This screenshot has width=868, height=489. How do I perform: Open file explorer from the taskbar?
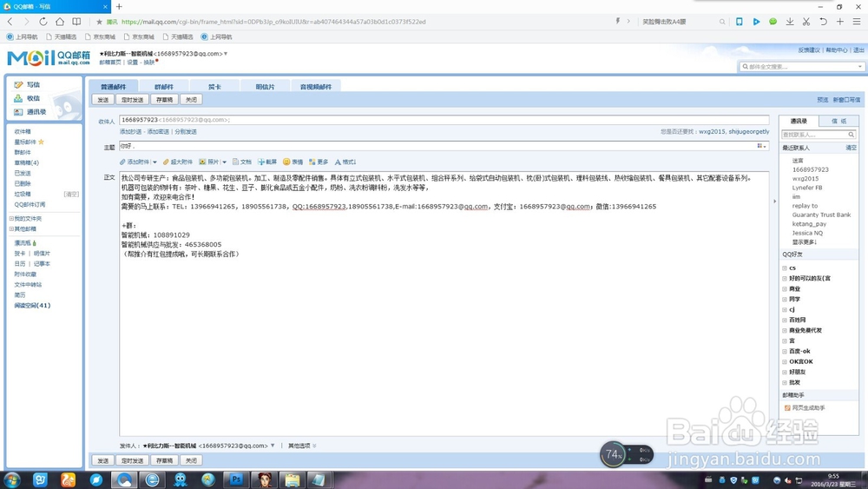coord(293,479)
